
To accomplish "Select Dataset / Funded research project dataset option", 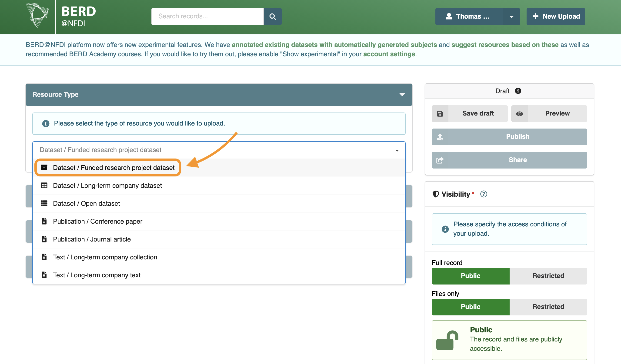I will click(219, 168).
